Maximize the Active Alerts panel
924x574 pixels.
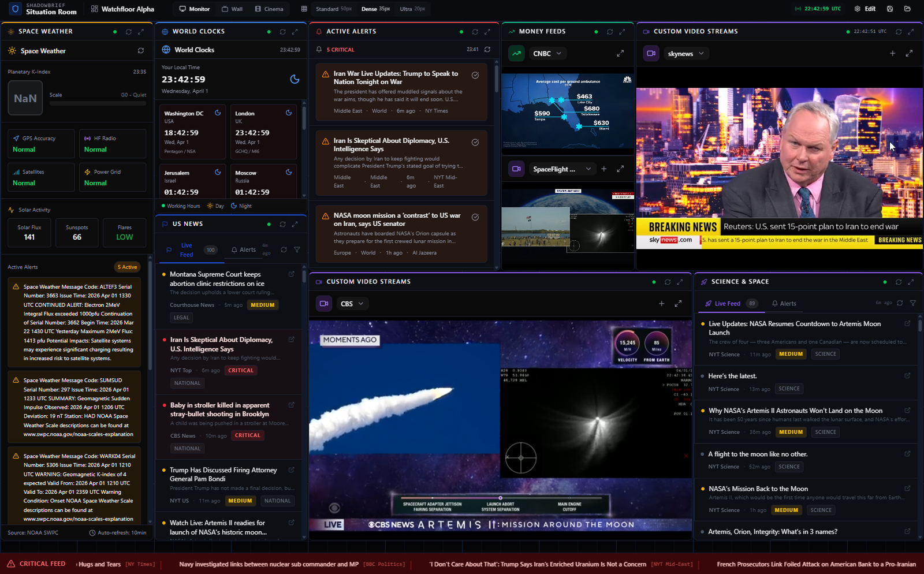(x=487, y=32)
